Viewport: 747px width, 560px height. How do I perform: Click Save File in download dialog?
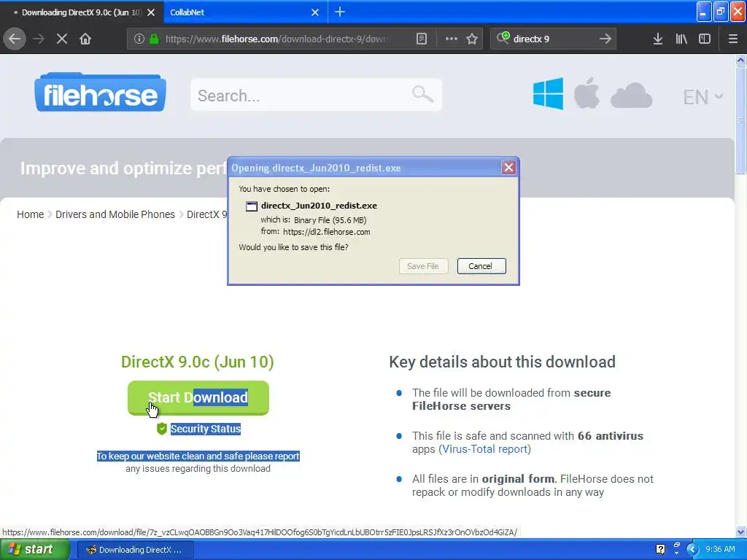click(x=423, y=266)
